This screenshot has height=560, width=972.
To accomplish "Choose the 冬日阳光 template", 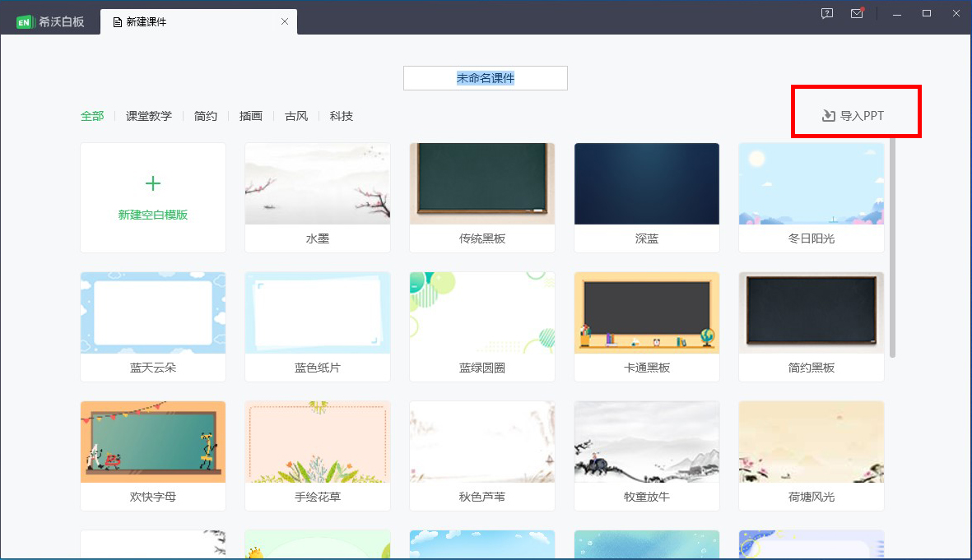I will click(x=811, y=183).
